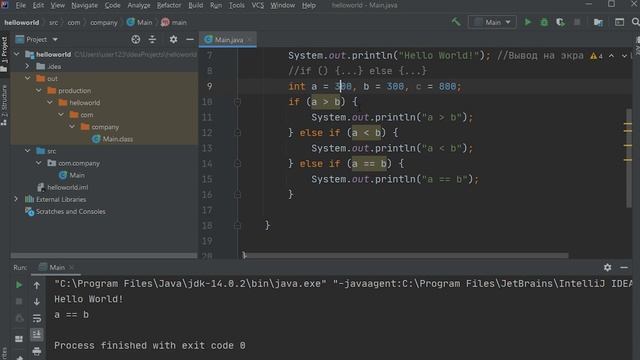Click the up arrow in Run panel
The height and width of the screenshot is (360, 640).
(x=37, y=285)
